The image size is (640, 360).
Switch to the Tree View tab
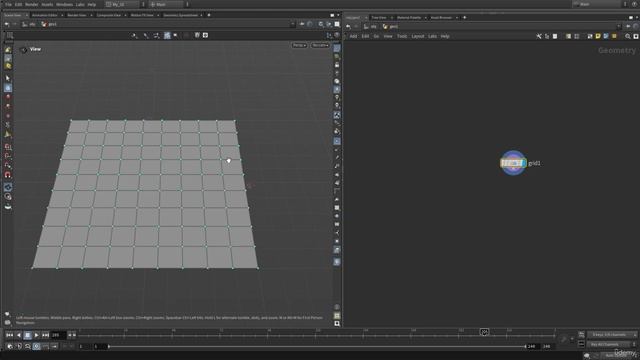(x=379, y=18)
